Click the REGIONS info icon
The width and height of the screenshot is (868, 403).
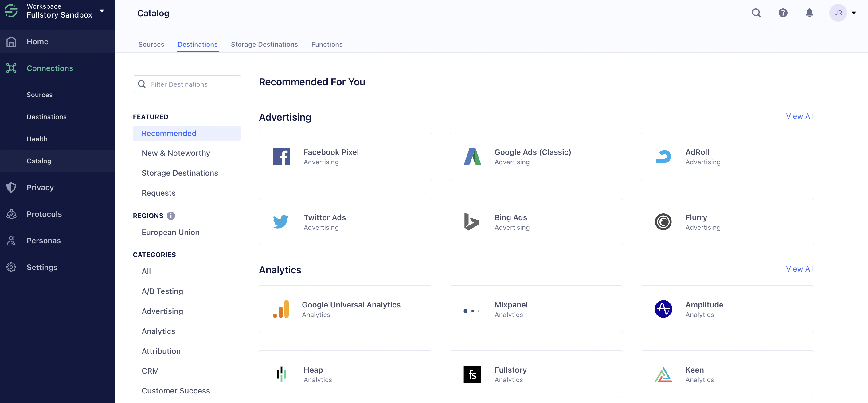171,216
